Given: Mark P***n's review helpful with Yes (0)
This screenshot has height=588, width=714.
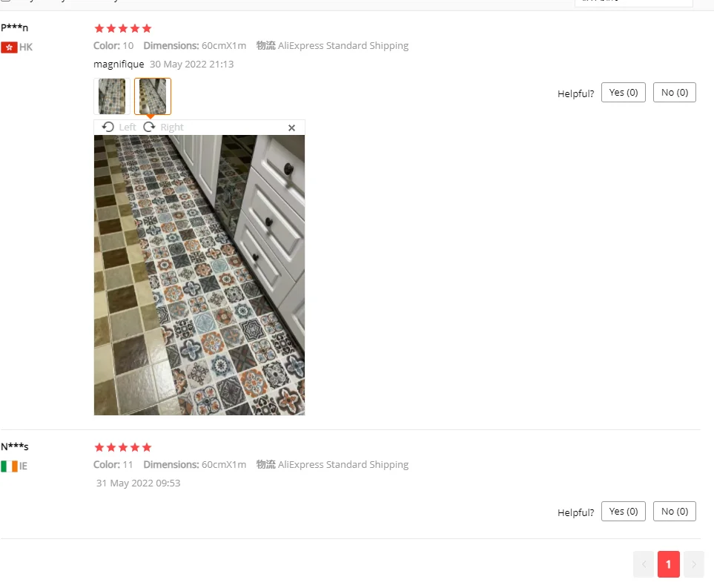Looking at the screenshot, I should coord(624,93).
